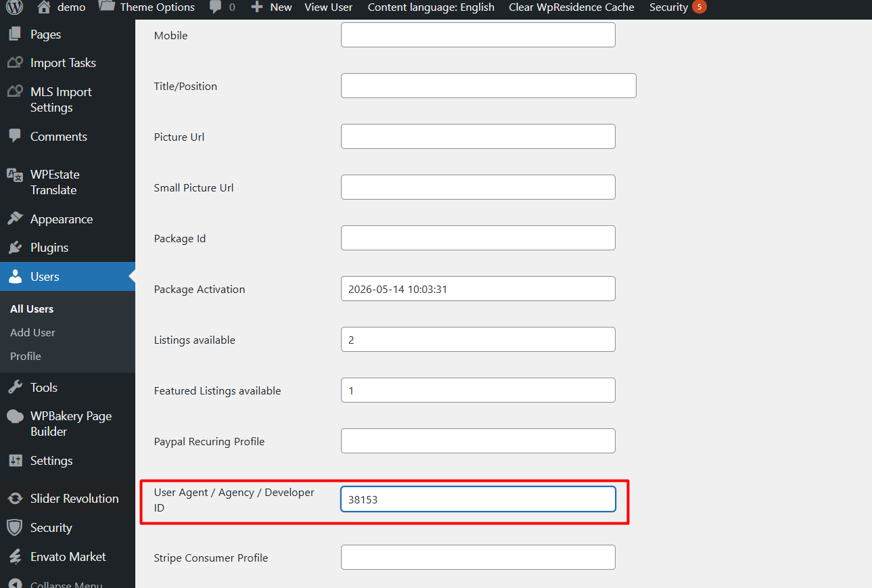Click the Stripe Consumer Profile label
Image resolution: width=872 pixels, height=588 pixels.
click(211, 558)
